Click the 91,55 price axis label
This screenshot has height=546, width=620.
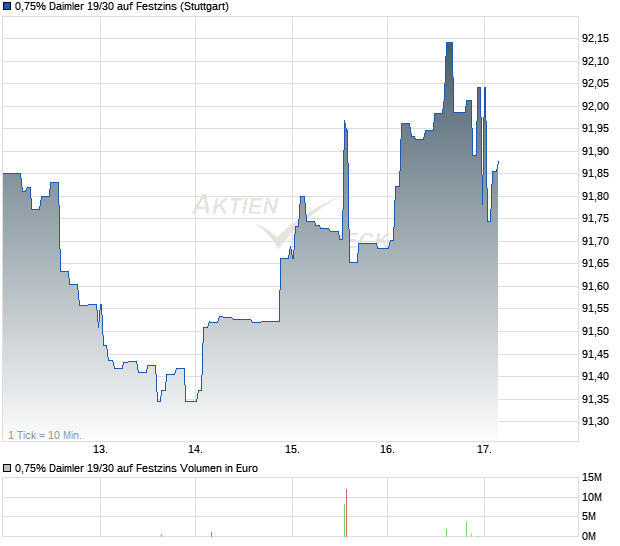[595, 308]
